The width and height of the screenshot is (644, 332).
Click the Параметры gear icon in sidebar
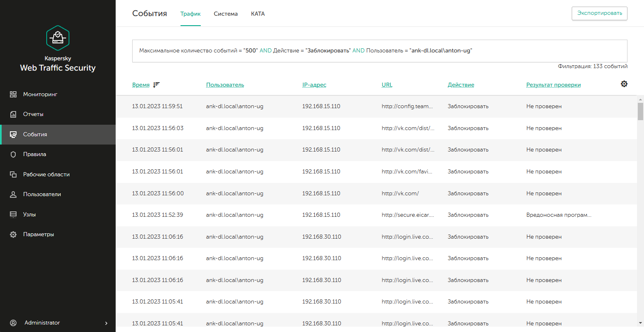pyautogui.click(x=13, y=235)
